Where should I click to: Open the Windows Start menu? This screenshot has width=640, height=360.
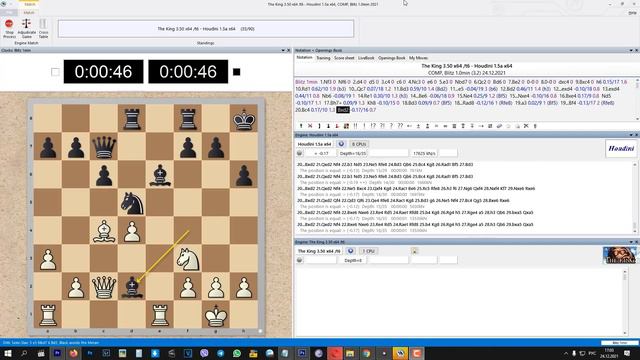[7, 353]
